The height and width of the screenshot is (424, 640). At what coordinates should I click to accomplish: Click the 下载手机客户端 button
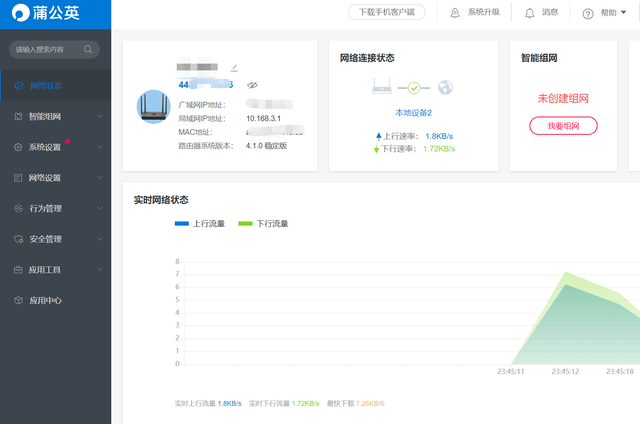point(387,12)
